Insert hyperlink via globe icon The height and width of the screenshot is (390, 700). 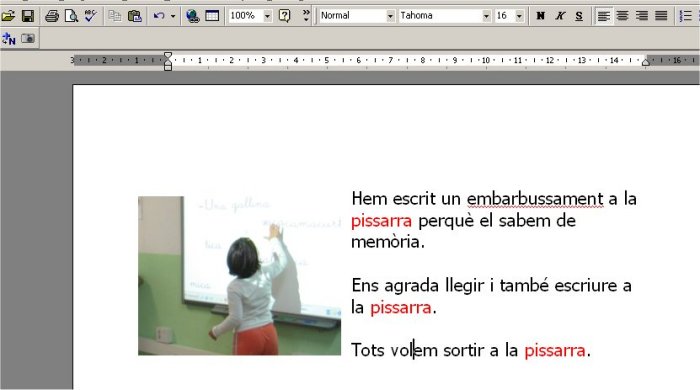(192, 16)
